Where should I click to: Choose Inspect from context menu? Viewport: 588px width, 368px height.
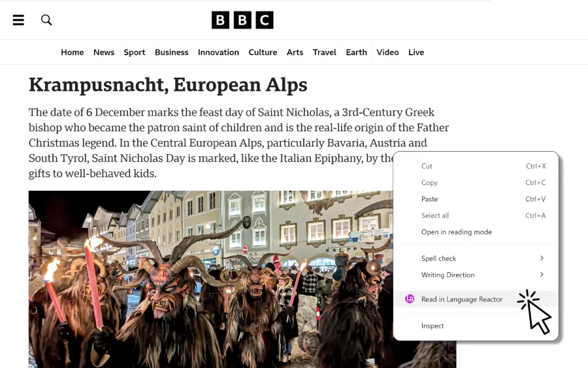(433, 326)
